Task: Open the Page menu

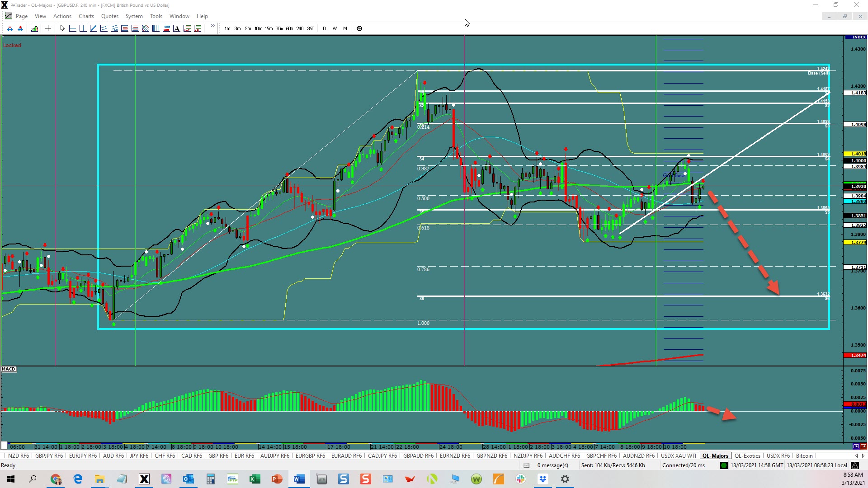Action: 21,16
